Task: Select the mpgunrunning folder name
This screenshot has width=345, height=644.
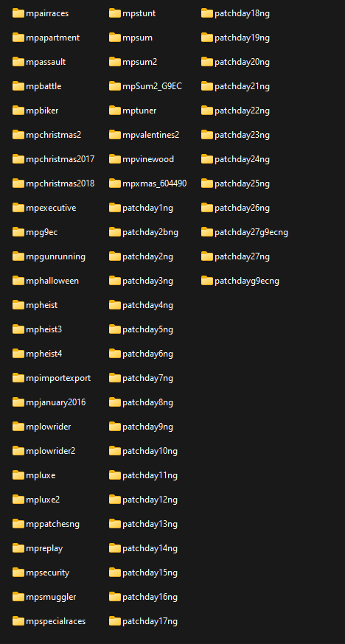Action: pyautogui.click(x=55, y=256)
